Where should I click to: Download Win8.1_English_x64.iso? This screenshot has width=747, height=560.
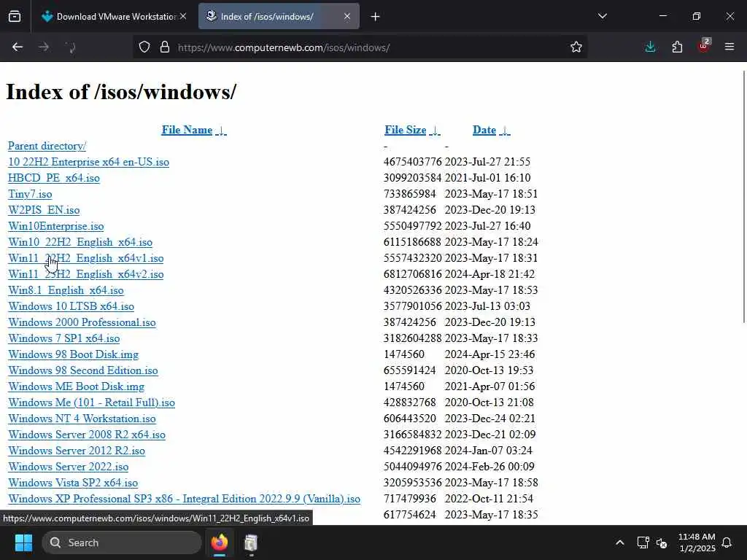pos(66,290)
